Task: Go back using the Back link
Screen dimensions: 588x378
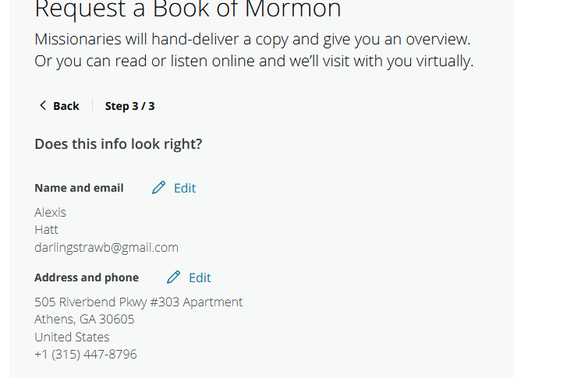Action: coord(66,106)
